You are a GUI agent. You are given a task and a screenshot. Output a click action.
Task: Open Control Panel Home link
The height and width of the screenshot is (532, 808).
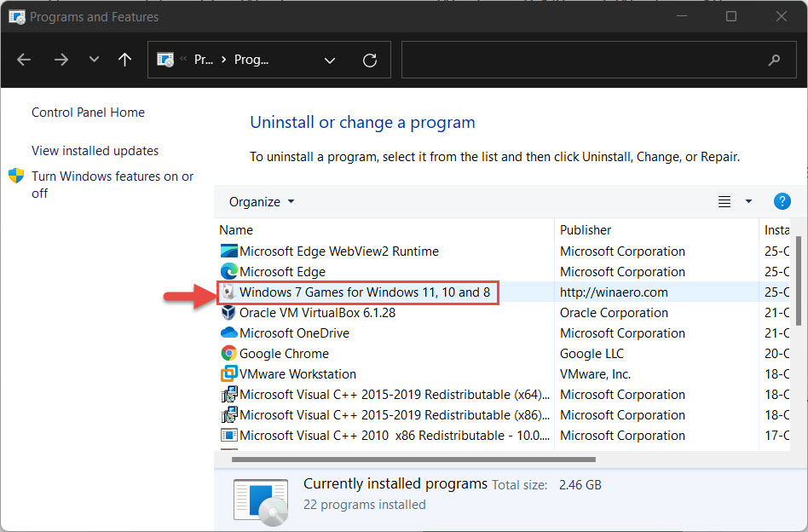[x=88, y=113]
